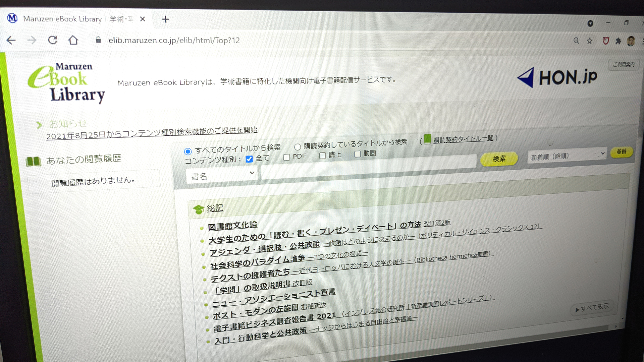Open the browser profile avatar
644x362 pixels.
631,41
